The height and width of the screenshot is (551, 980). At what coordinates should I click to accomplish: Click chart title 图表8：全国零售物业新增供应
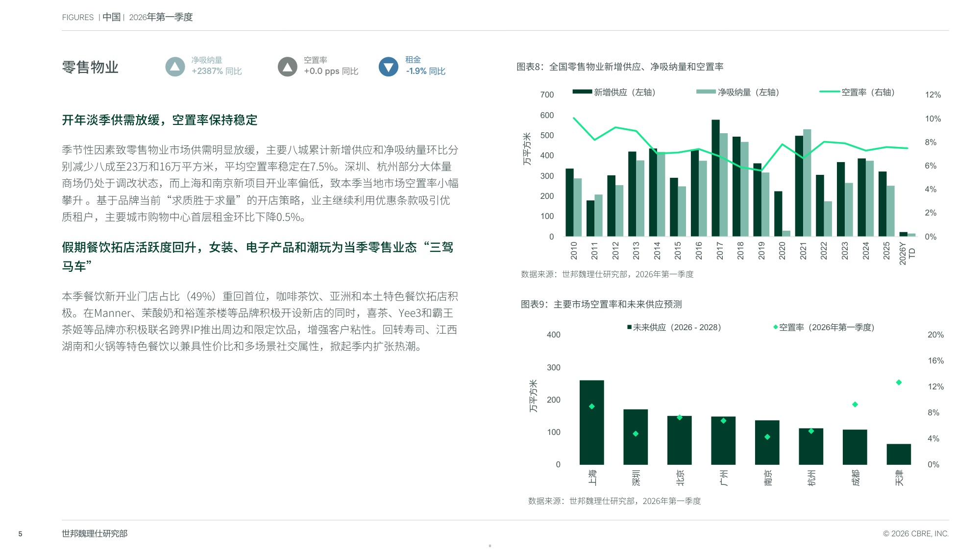tap(620, 67)
